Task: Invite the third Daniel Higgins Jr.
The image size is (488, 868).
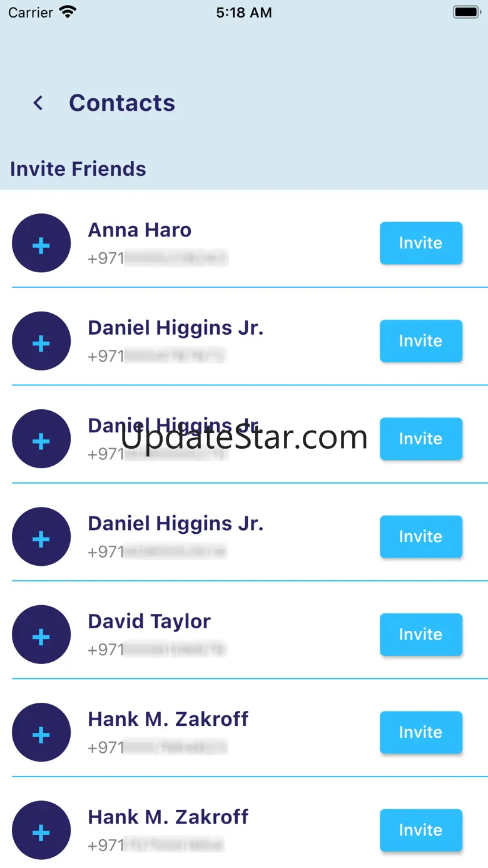Action: 421,537
